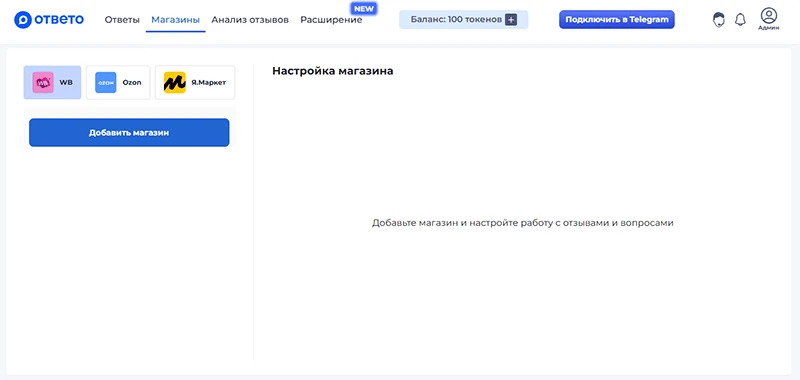Screen dimensions: 800x380
Task: Switch to the Магазины tab
Action: pos(176,20)
